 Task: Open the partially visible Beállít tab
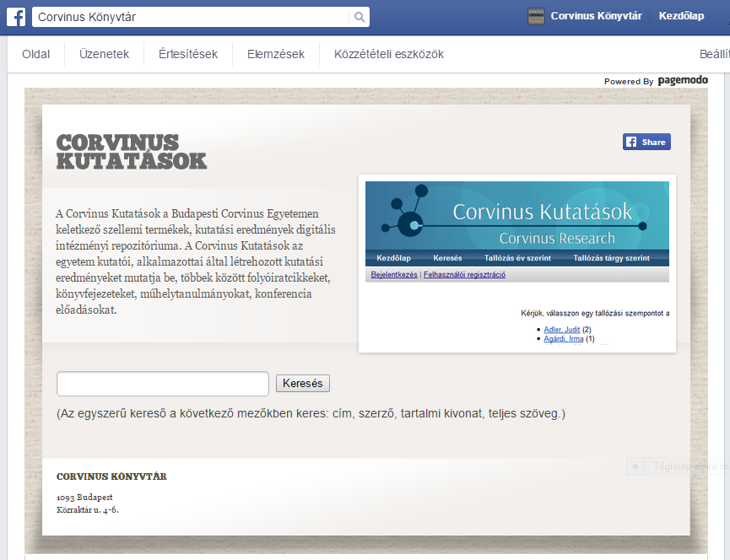(715, 54)
